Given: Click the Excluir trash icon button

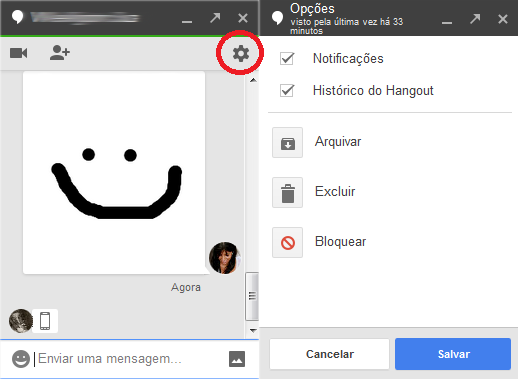Looking at the screenshot, I should 287,193.
